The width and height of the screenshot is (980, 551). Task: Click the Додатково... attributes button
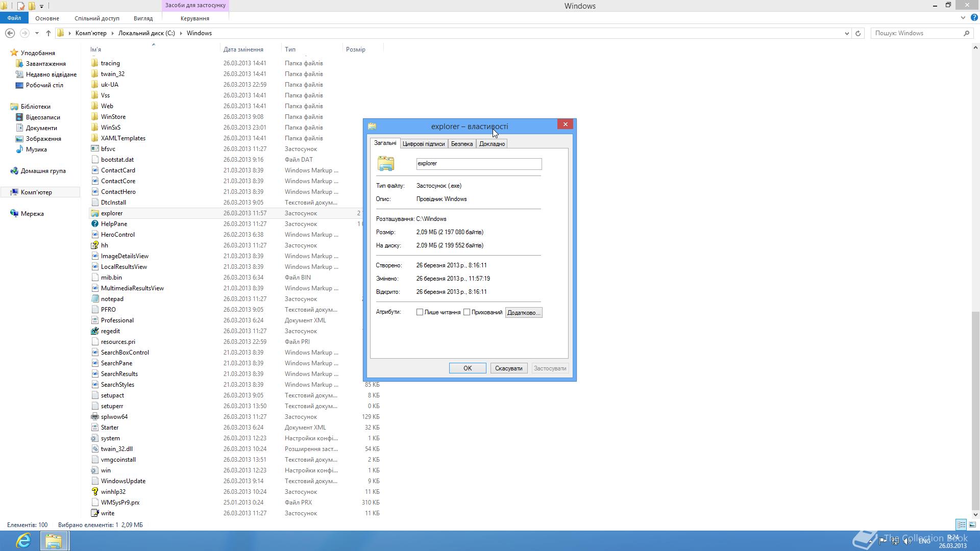coord(524,313)
